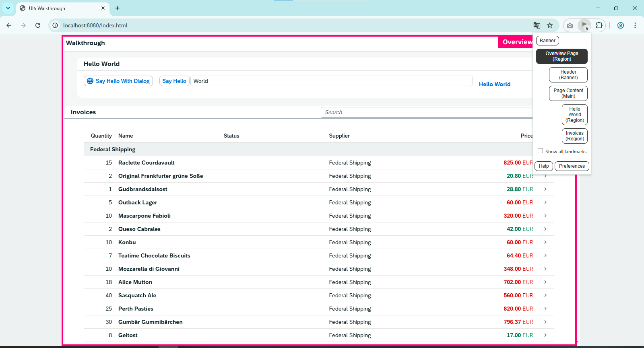
Task: Click the Quantity column header
Action: click(x=101, y=136)
